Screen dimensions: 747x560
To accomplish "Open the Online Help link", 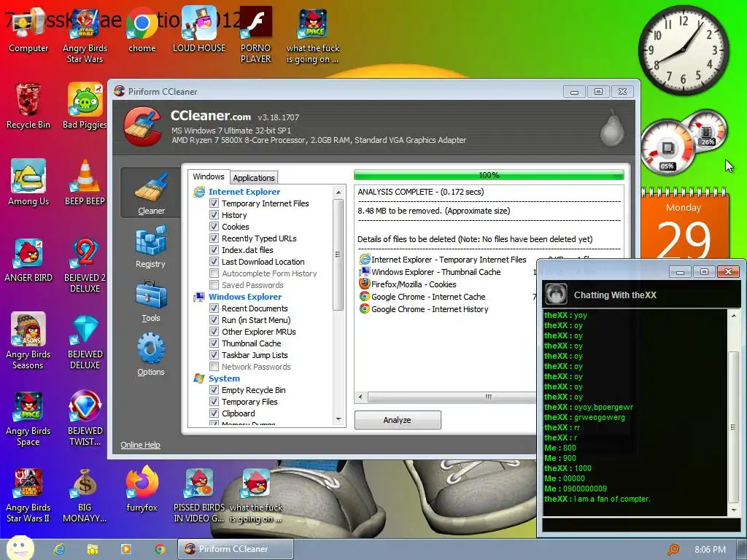I will click(140, 445).
